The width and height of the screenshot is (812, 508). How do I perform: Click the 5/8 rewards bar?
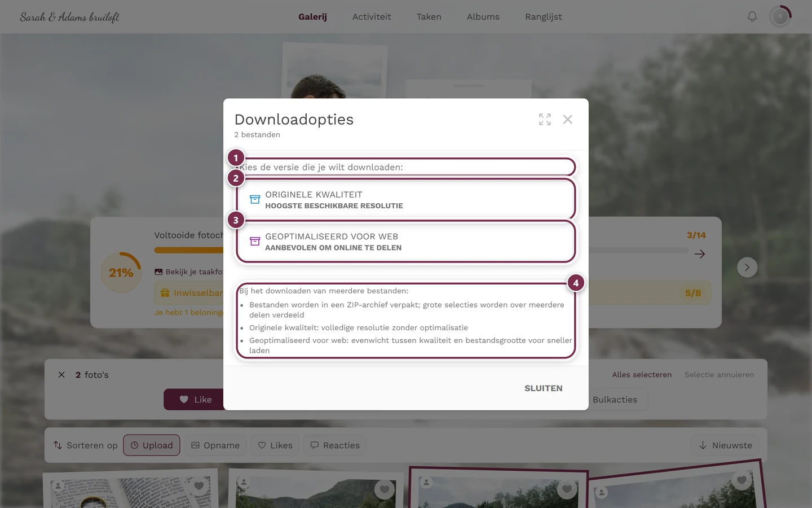click(433, 293)
